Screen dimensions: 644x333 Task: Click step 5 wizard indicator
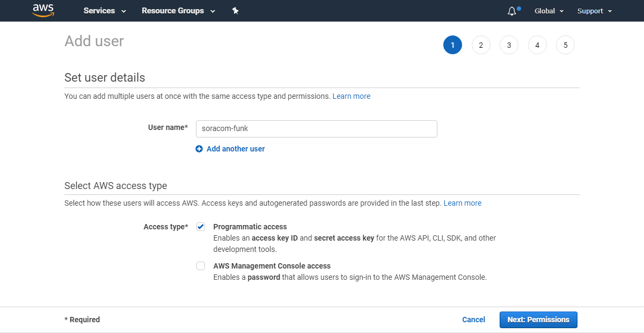coord(565,45)
